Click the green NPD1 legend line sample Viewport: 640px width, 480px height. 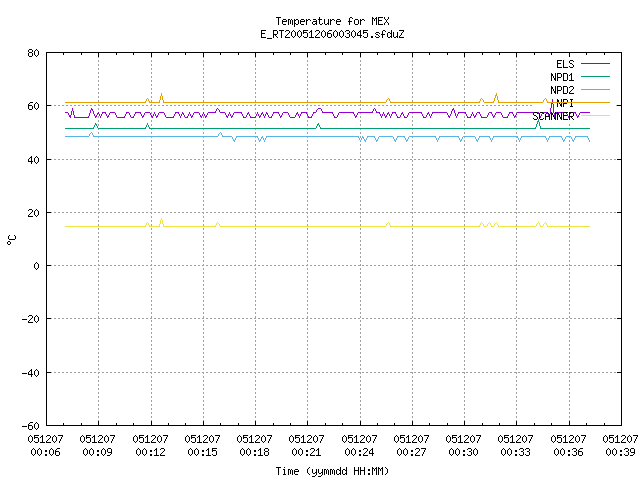pos(595,76)
